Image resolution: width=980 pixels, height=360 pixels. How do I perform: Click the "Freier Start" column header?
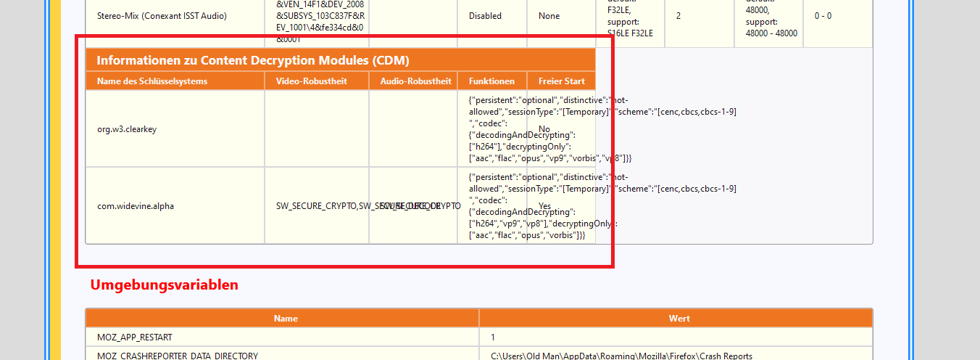[x=562, y=81]
